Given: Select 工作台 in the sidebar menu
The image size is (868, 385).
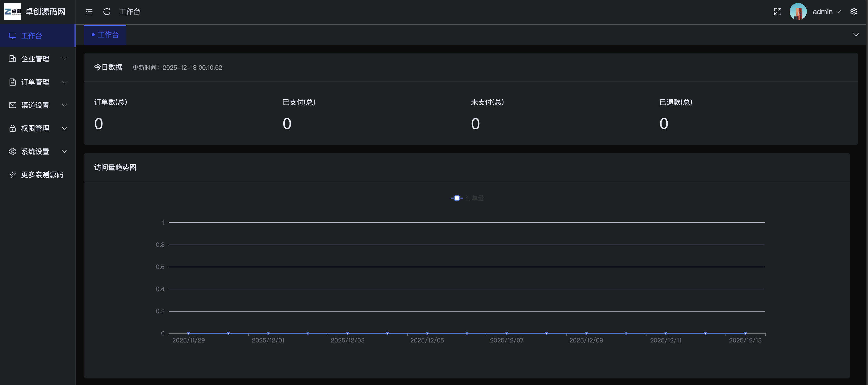Looking at the screenshot, I should [32, 36].
